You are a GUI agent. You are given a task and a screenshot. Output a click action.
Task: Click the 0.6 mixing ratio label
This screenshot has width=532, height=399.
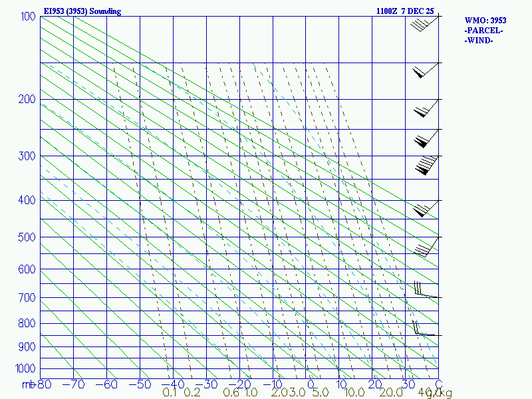(x=231, y=393)
